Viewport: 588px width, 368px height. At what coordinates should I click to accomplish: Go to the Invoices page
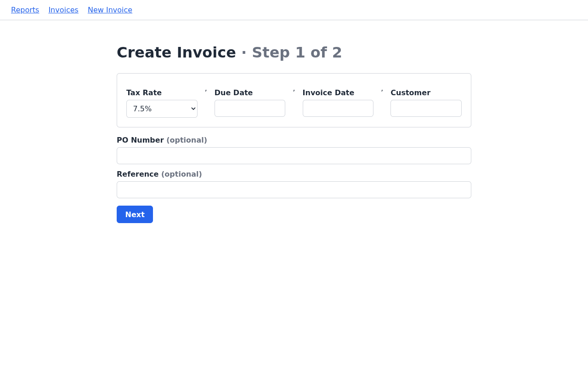click(x=63, y=10)
